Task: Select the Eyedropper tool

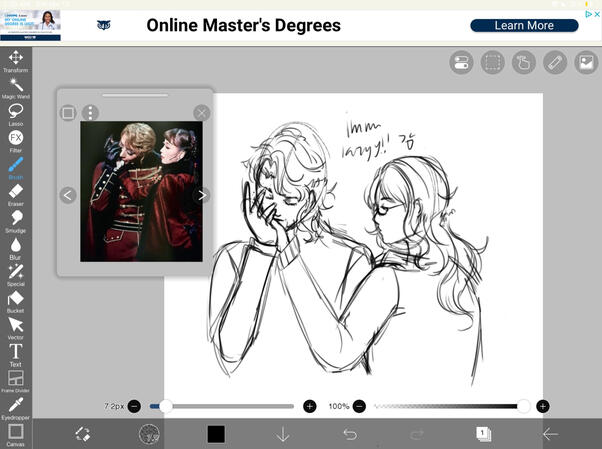Action: click(16, 405)
